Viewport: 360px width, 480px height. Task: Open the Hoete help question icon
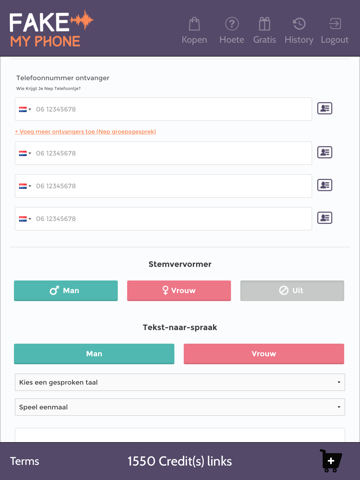click(x=232, y=24)
